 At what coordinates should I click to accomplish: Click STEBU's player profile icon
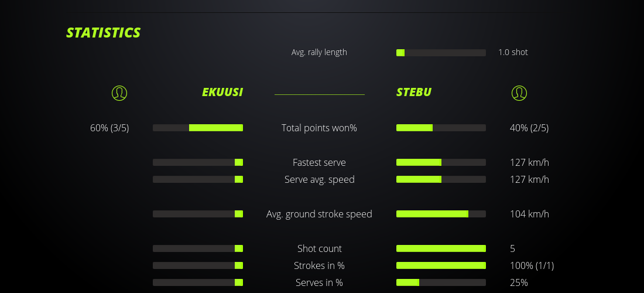click(x=519, y=93)
